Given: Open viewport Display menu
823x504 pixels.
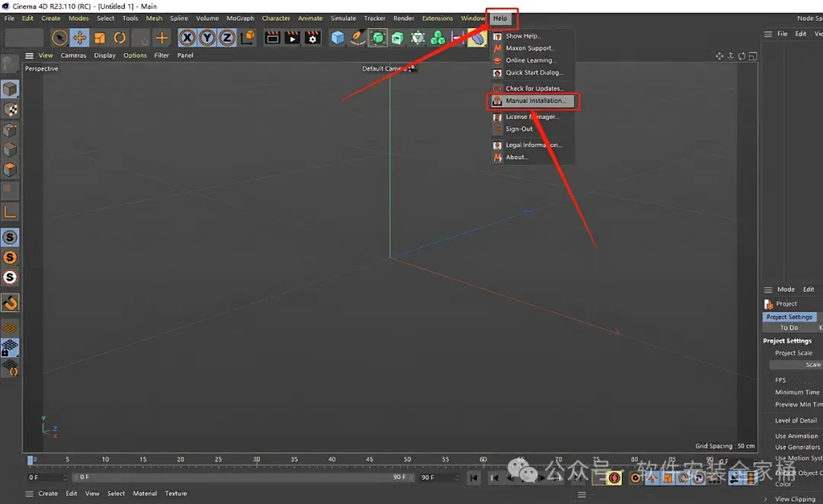Looking at the screenshot, I should (x=104, y=56).
